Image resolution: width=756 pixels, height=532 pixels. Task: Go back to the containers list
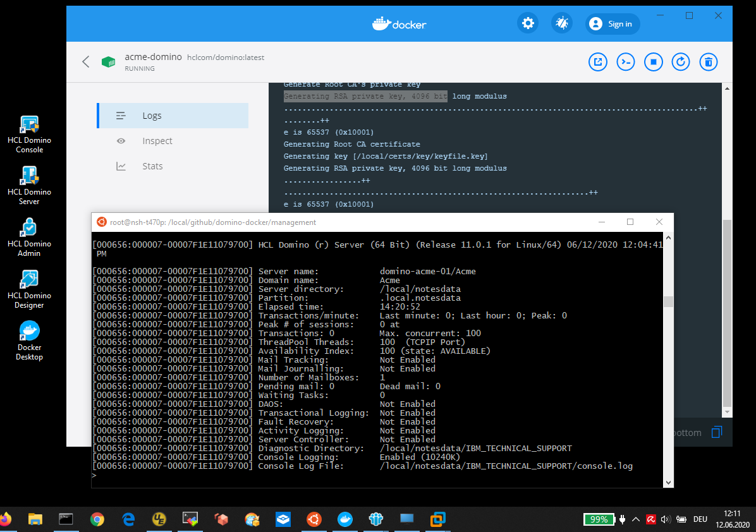tap(86, 62)
